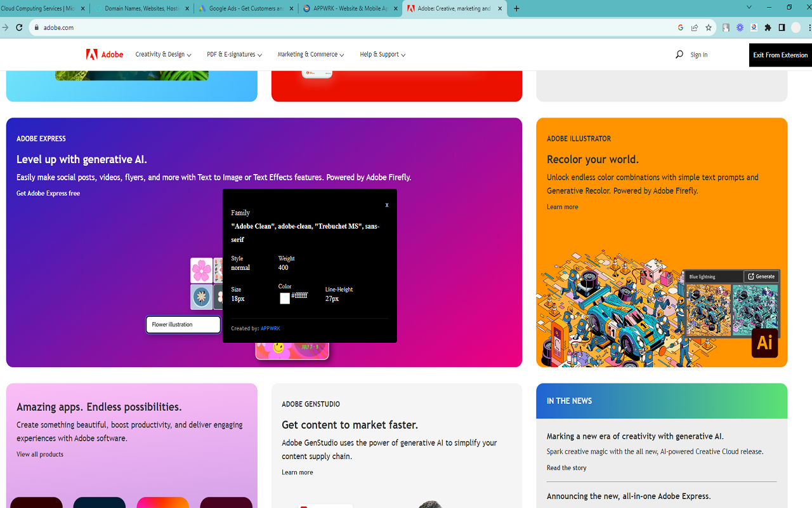Click the Adobe Clean font family text

click(x=305, y=233)
